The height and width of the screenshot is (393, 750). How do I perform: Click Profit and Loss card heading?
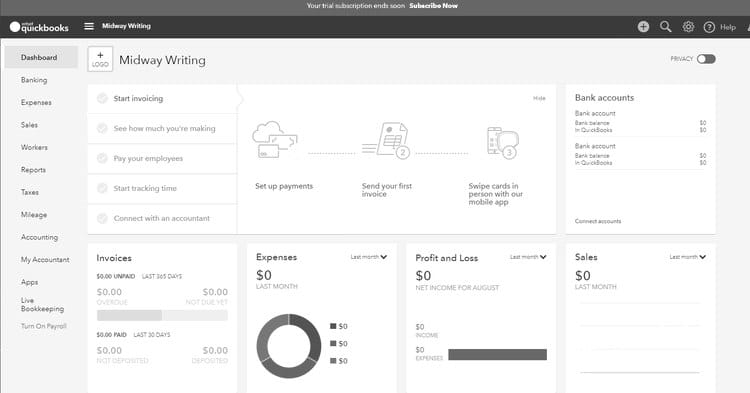point(447,258)
